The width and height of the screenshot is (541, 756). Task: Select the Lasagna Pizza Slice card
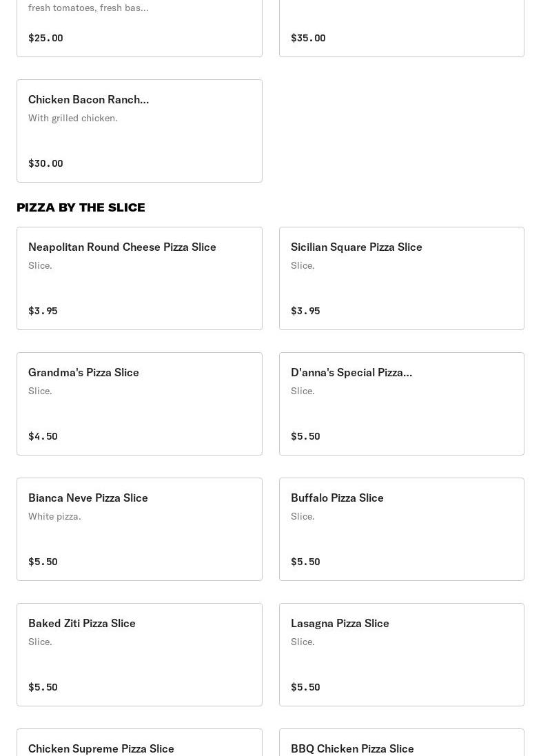[401, 654]
